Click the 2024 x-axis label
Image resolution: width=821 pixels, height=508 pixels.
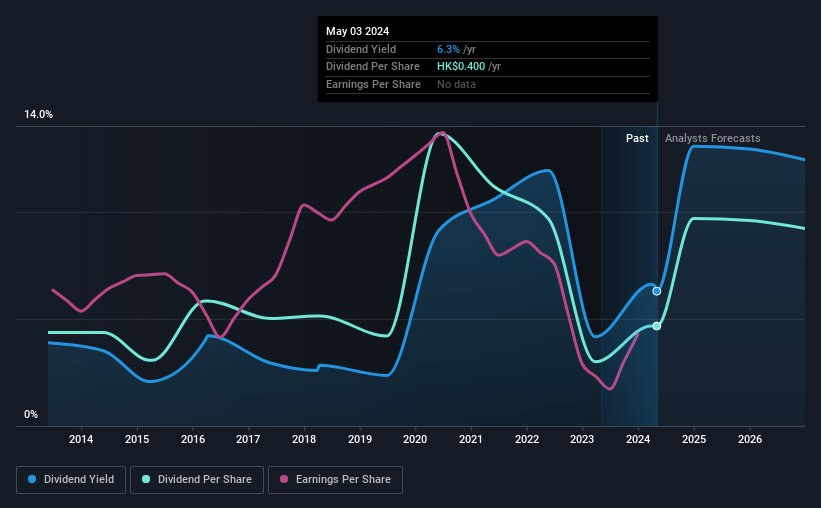638,439
